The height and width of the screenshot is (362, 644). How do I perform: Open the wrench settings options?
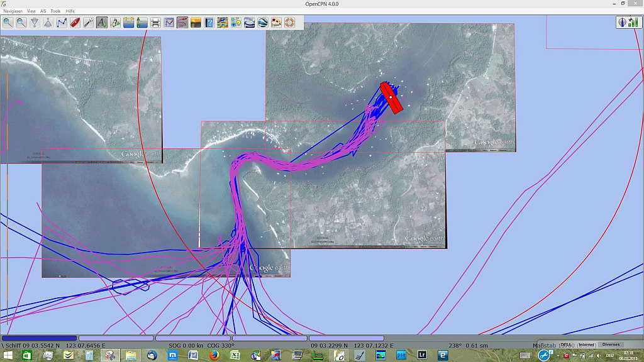(x=89, y=23)
